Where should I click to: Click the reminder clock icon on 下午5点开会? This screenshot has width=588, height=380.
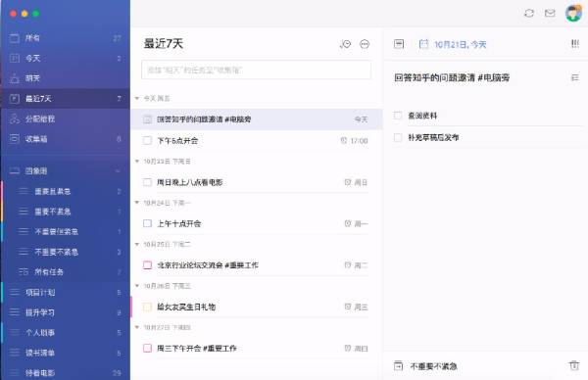pyautogui.click(x=344, y=140)
